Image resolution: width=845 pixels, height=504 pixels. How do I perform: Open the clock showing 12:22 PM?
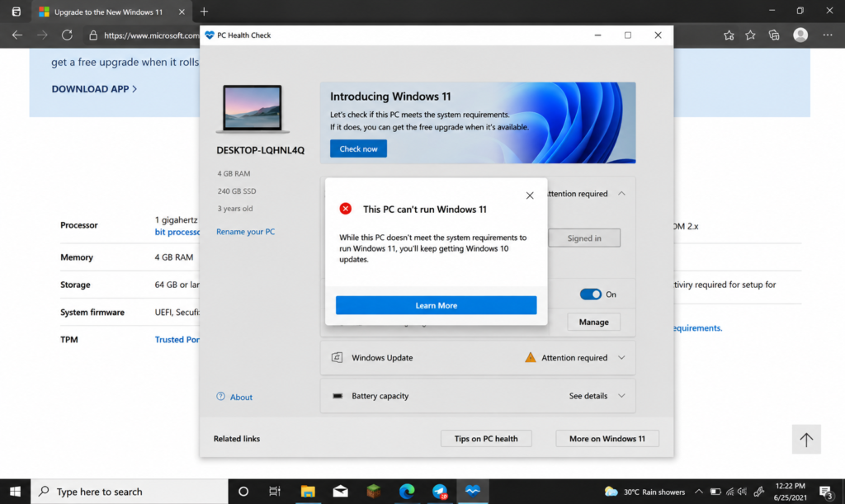[790, 492]
